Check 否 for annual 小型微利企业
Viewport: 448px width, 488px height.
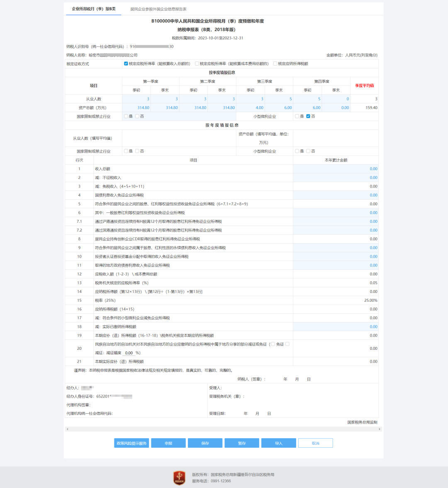click(x=308, y=151)
